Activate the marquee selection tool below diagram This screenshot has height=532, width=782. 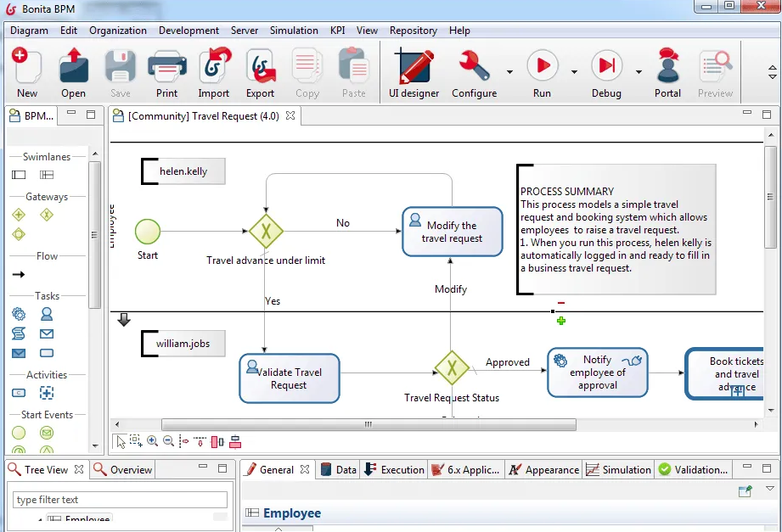pyautogui.click(x=136, y=441)
